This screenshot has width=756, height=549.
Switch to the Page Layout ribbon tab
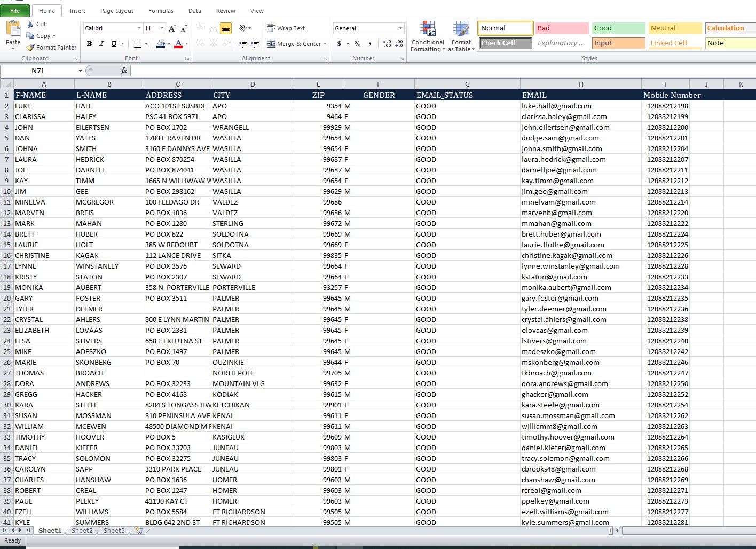pos(117,11)
